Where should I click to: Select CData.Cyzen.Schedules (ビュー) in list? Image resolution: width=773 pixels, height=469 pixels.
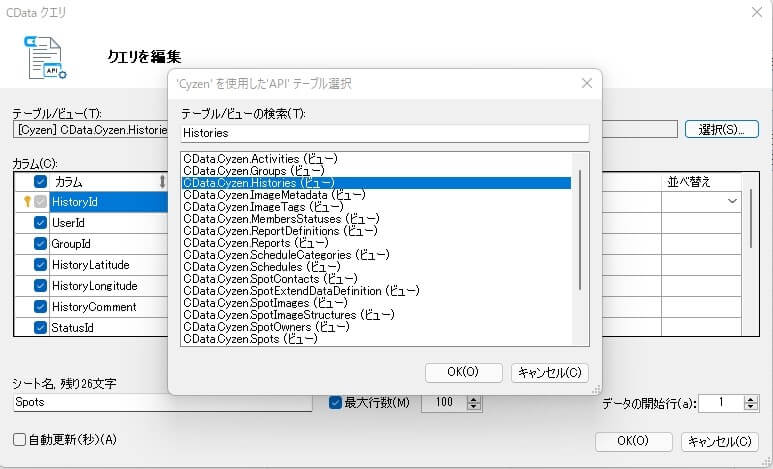coord(376,267)
